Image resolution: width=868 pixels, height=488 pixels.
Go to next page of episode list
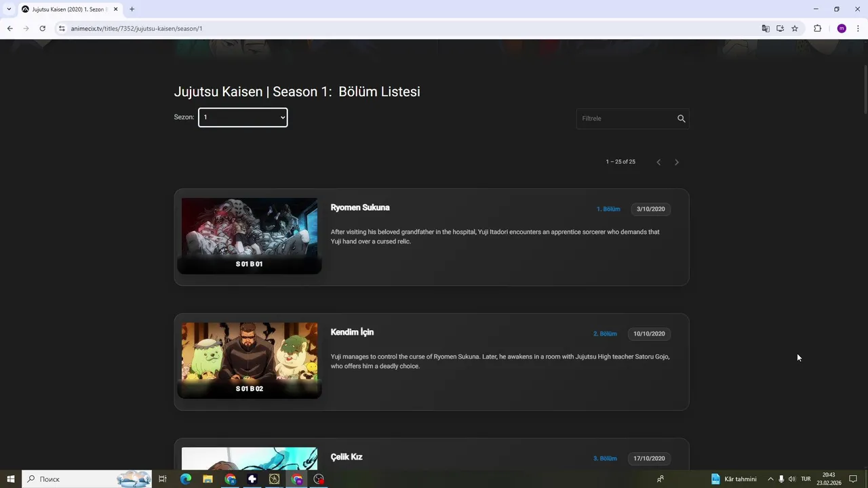pos(676,162)
